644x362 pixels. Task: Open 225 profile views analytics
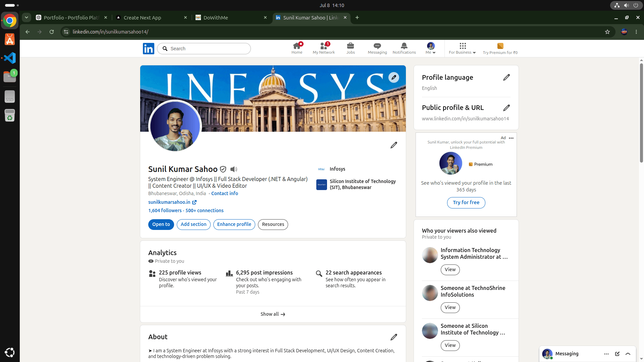pyautogui.click(x=180, y=273)
